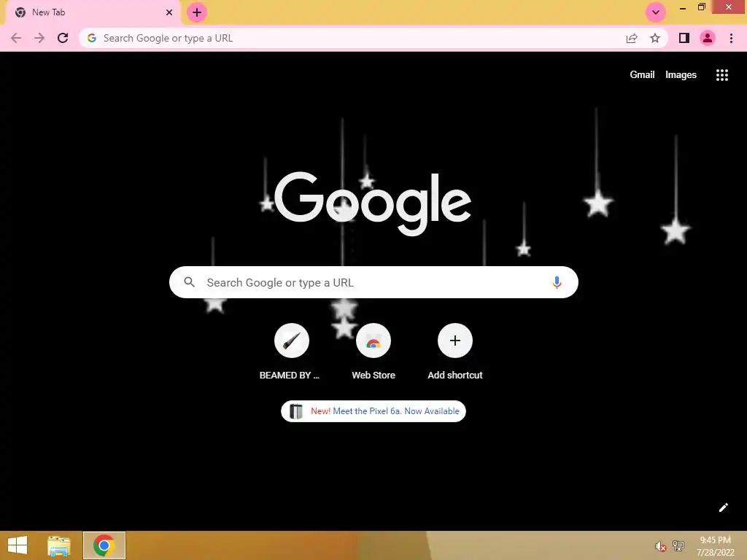The width and height of the screenshot is (747, 560).
Task: Click the Google logo
Action: 373,204
